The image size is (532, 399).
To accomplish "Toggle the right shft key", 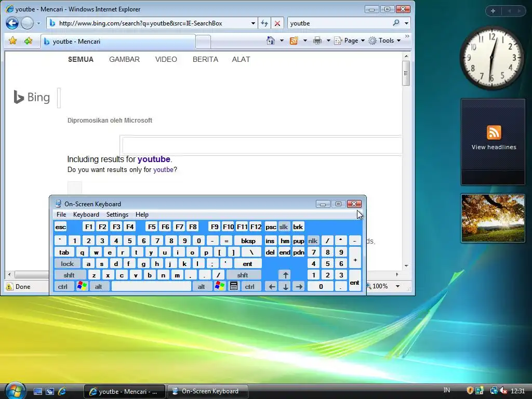I will (243, 275).
